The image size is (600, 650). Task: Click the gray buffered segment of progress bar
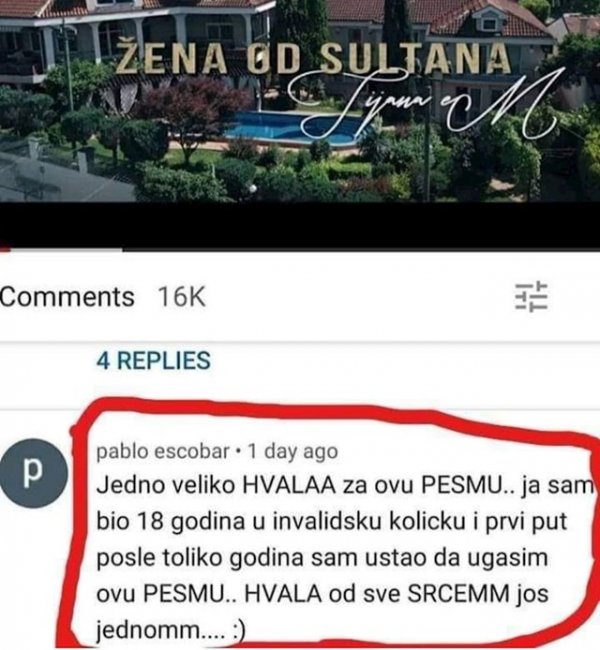[x=66, y=250]
